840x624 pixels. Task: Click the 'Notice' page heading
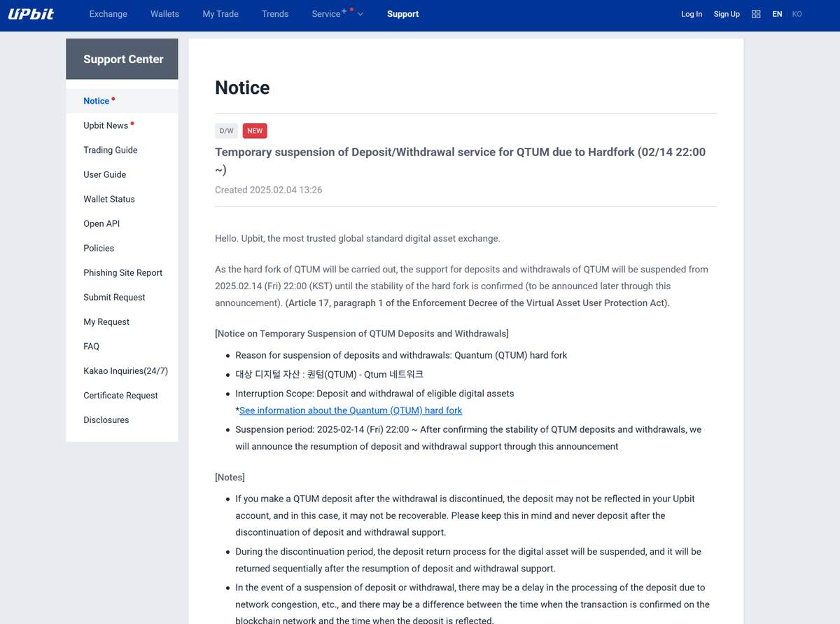[x=242, y=88]
